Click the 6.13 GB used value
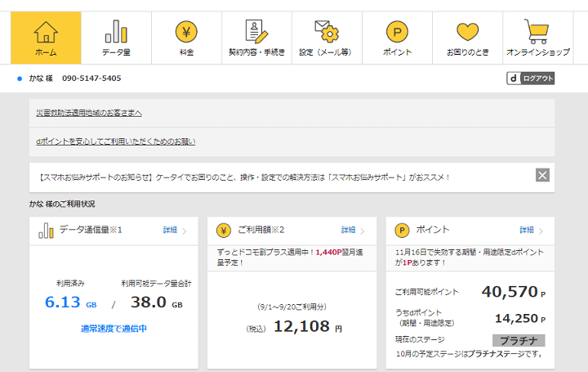The width and height of the screenshot is (588, 372). pos(70,303)
